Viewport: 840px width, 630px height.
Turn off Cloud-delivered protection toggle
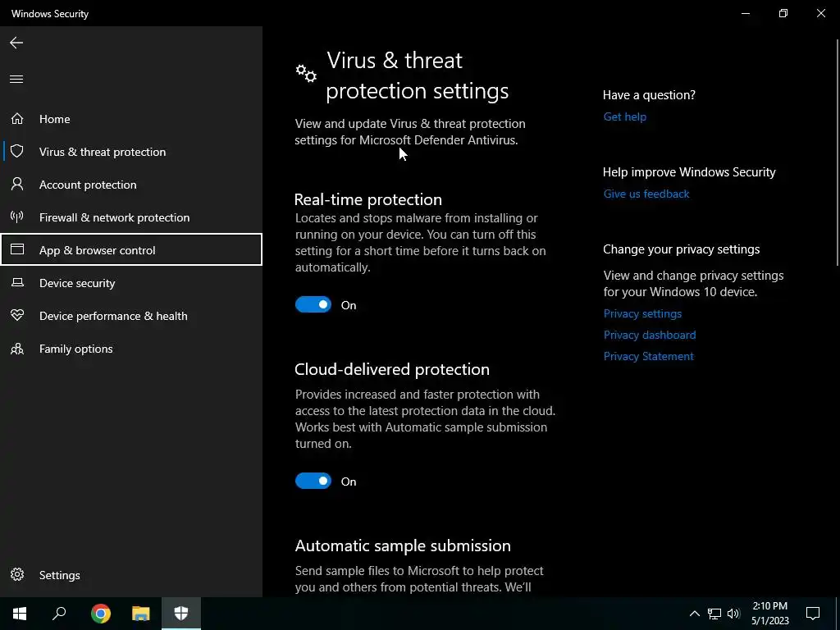(313, 481)
